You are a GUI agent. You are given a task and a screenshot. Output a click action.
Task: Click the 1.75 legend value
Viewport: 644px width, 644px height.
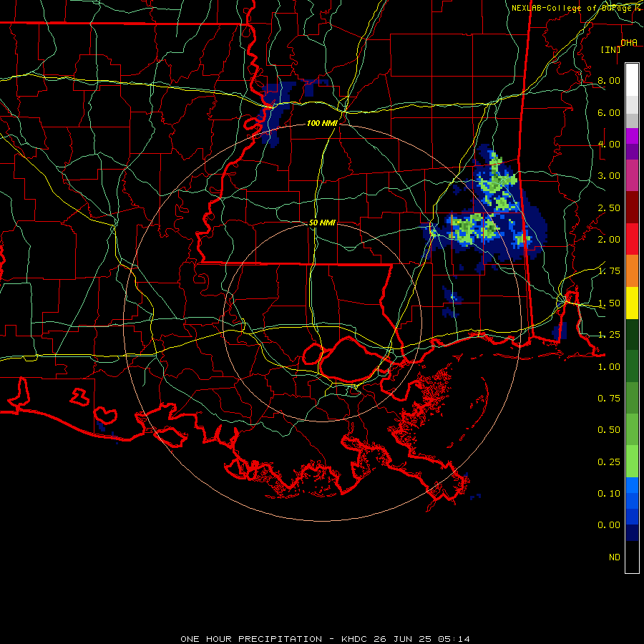click(x=609, y=271)
